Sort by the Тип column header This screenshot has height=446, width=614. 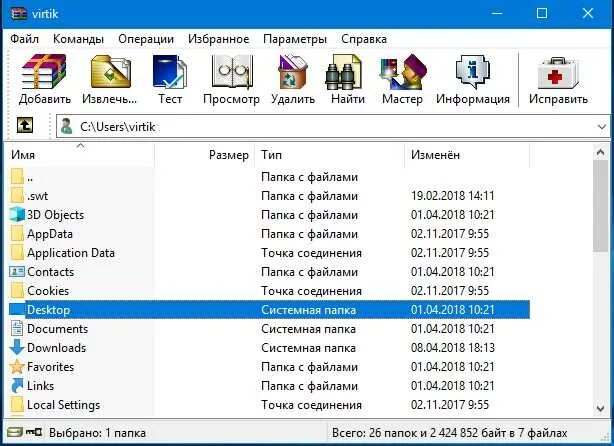pyautogui.click(x=330, y=155)
